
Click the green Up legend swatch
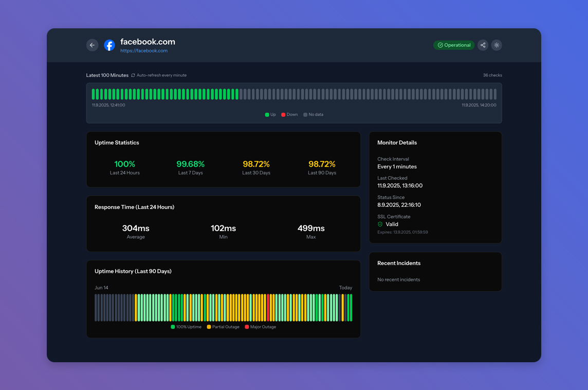[267, 115]
